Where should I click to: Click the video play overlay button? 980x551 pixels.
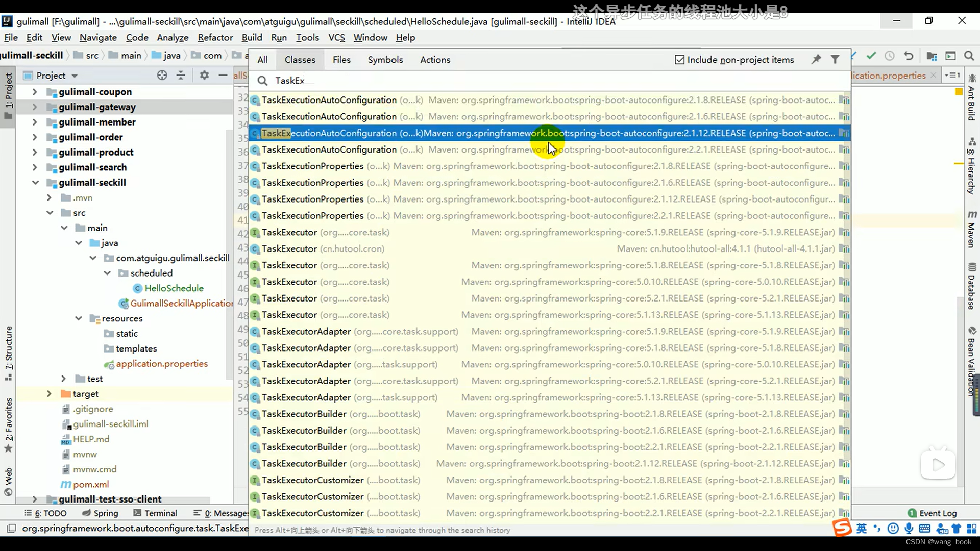coord(938,464)
